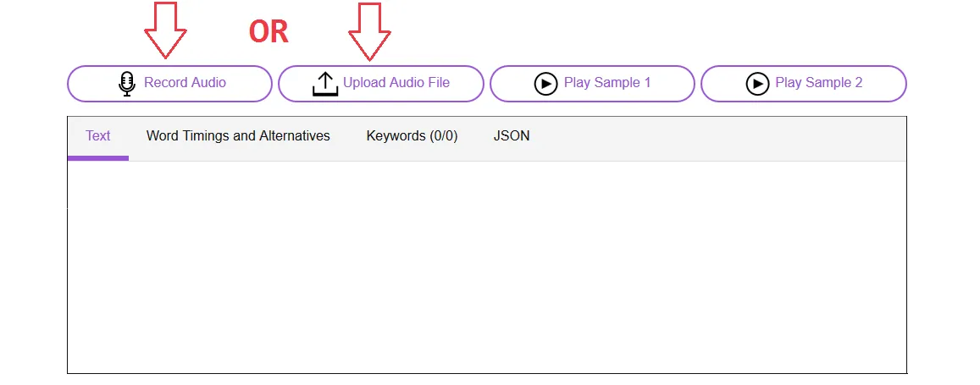
Task: Switch to the Text tab
Action: click(x=98, y=136)
